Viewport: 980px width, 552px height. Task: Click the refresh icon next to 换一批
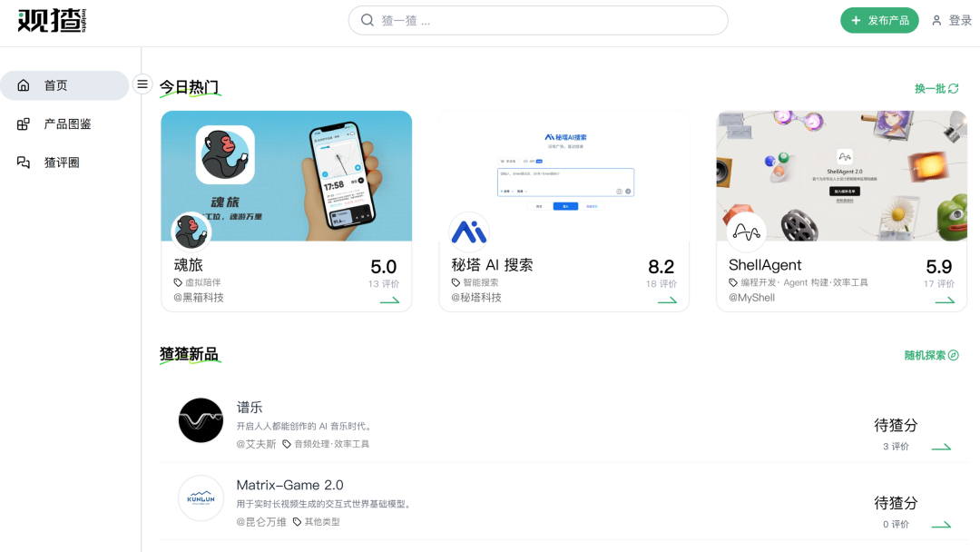953,89
